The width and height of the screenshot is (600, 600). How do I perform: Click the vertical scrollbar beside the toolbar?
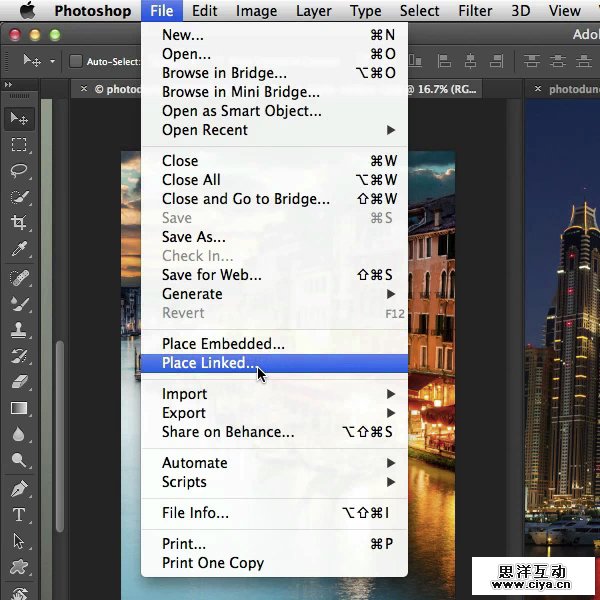click(x=59, y=430)
